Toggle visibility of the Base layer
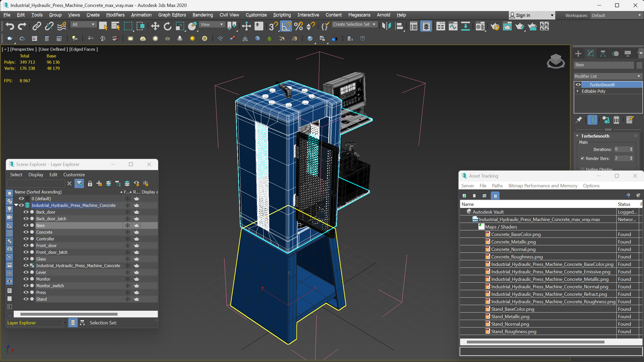The height and width of the screenshot is (362, 644). click(x=26, y=225)
